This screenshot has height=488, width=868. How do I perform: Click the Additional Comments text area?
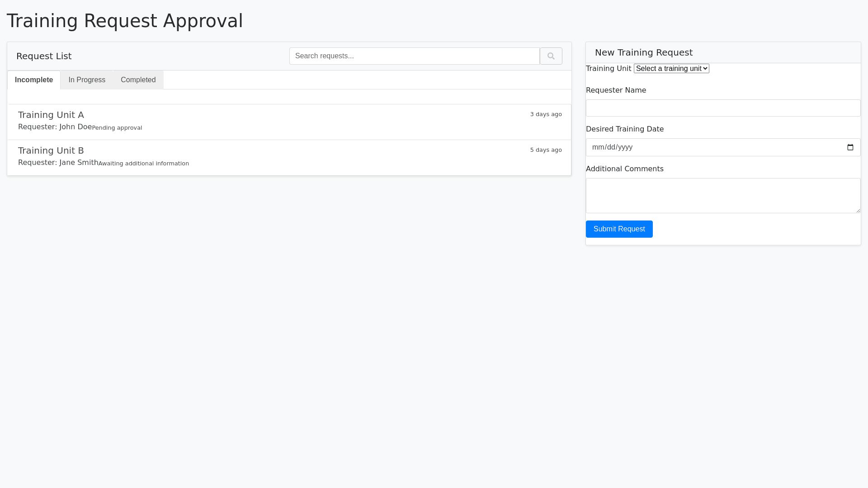[722, 195]
